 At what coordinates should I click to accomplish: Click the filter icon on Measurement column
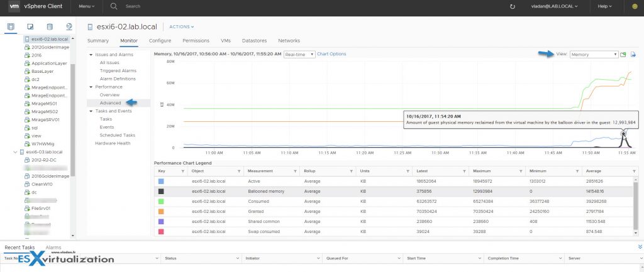pyautogui.click(x=294, y=171)
